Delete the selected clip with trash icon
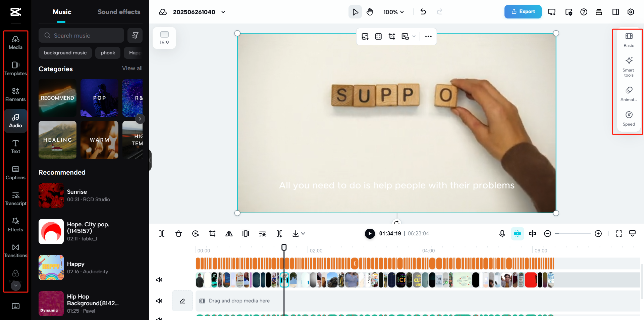This screenshot has width=644, height=320. pos(178,234)
